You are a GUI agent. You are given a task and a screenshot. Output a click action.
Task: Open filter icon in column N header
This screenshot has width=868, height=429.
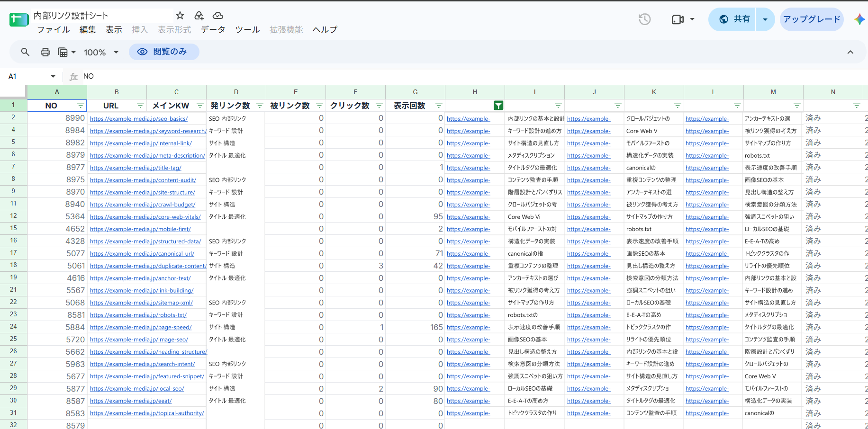(x=857, y=106)
